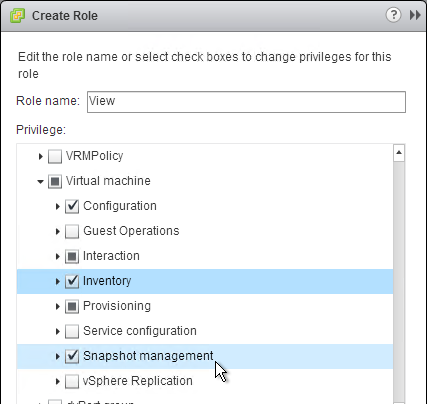Toggle the Provisioning checkbox

(x=72, y=306)
